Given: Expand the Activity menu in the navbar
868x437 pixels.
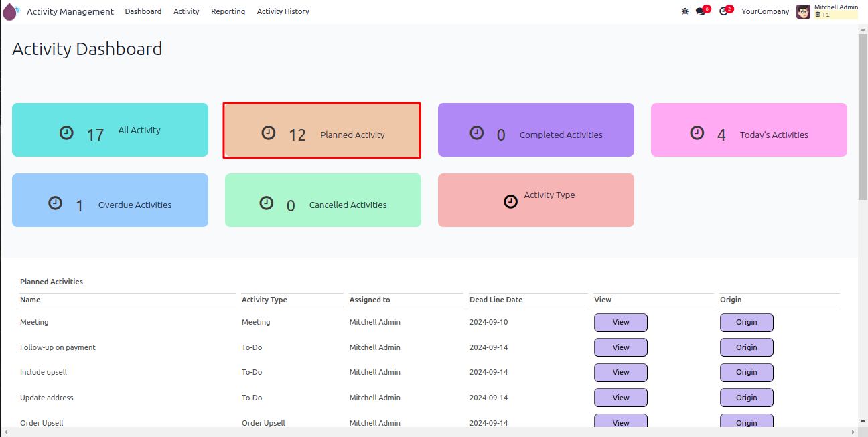Looking at the screenshot, I should [x=186, y=11].
